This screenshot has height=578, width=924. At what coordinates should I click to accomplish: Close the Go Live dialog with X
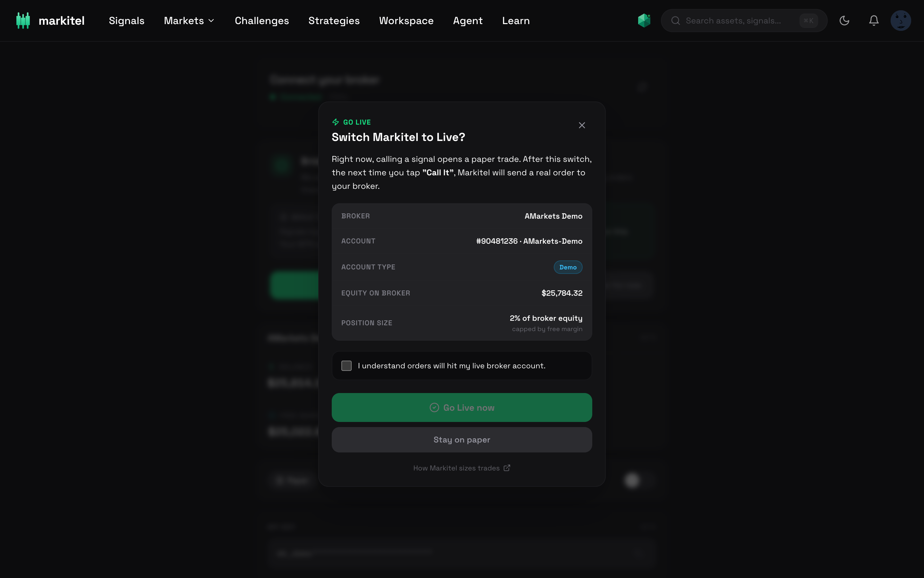point(582,125)
